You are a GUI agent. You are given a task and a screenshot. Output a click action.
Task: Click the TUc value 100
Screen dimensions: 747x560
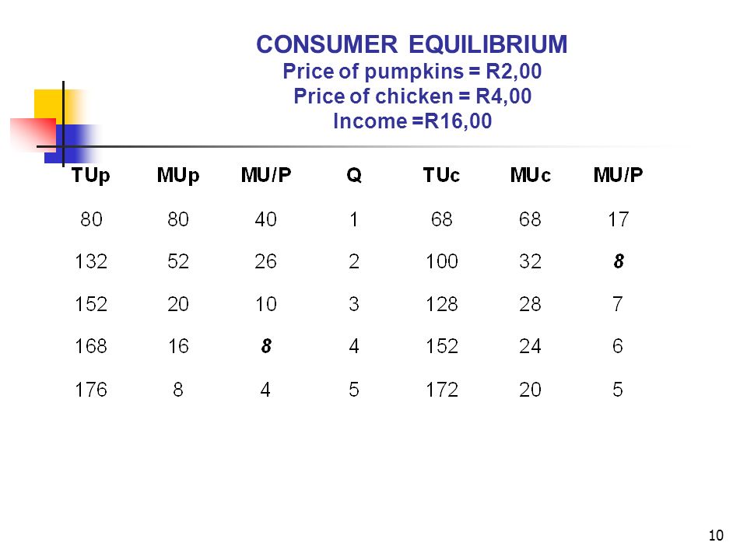[442, 261]
